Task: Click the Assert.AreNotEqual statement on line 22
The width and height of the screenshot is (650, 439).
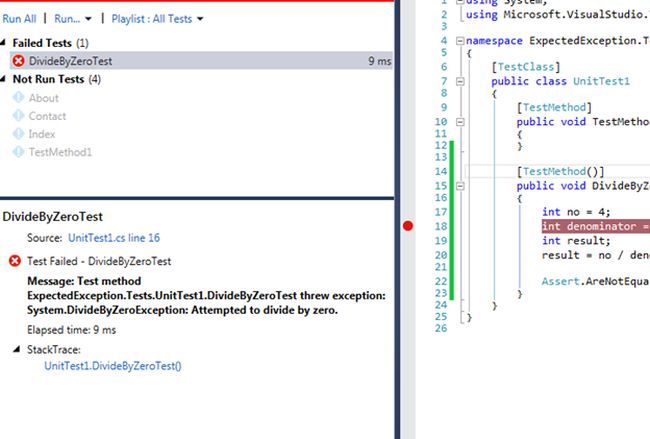Action: click(x=595, y=281)
